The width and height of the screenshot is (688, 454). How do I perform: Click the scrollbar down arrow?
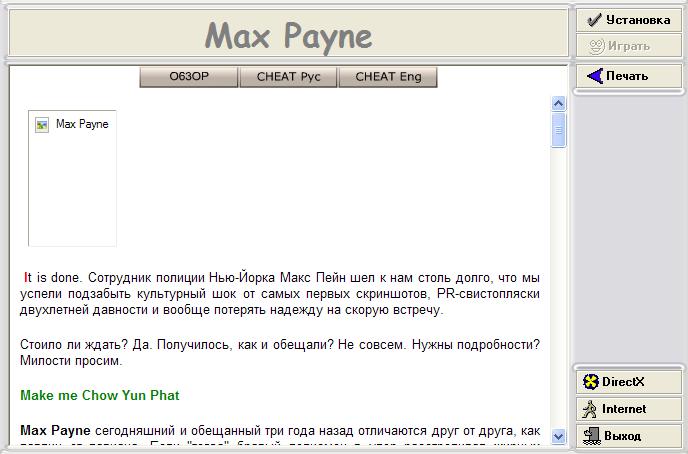click(559, 436)
